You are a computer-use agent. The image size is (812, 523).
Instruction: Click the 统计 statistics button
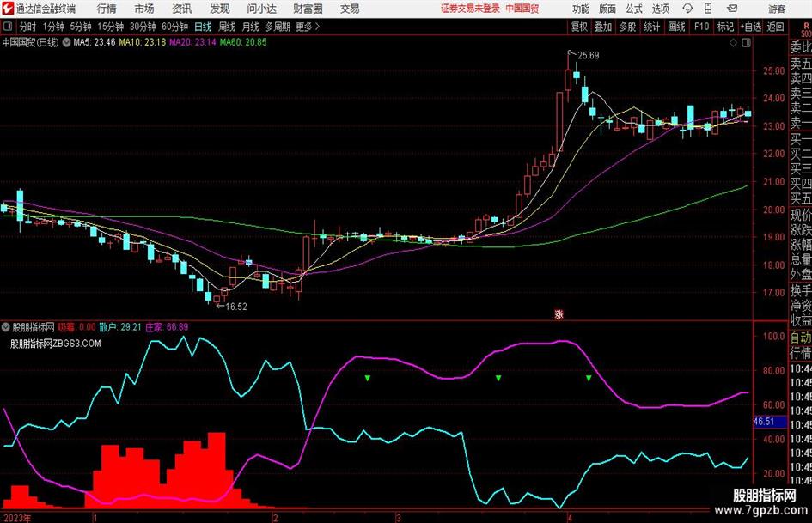point(651,27)
